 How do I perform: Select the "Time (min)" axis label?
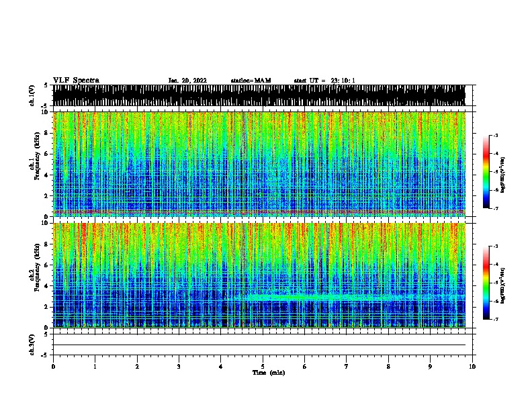tap(269, 373)
